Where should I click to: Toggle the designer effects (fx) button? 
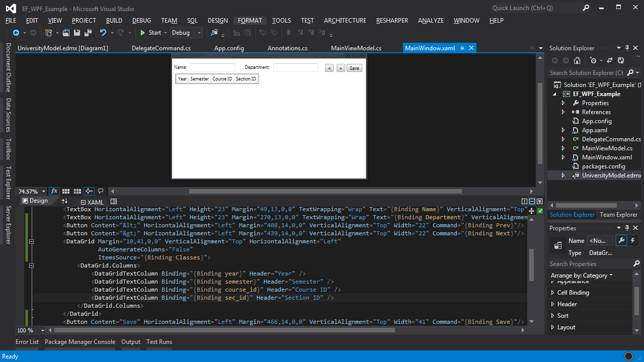click(54, 192)
